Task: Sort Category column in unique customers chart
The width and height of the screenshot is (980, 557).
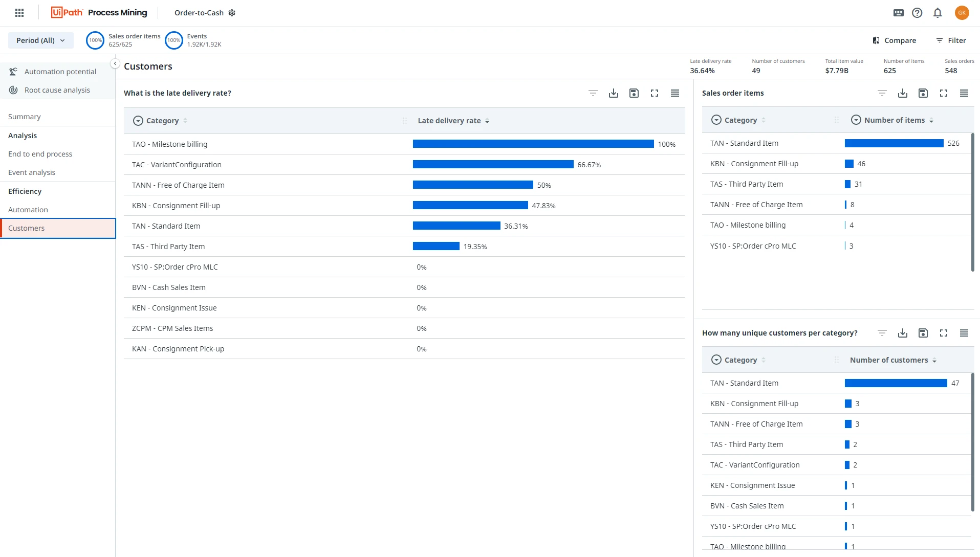Action: pos(764,360)
